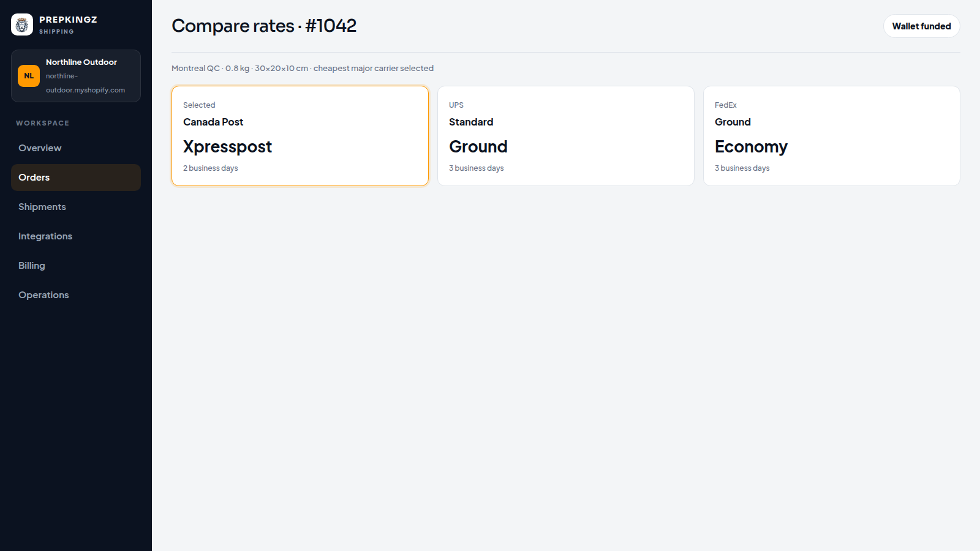Screen dimensions: 980x551
Task: Click the PrepKingz lion logo icon
Action: 22,24
